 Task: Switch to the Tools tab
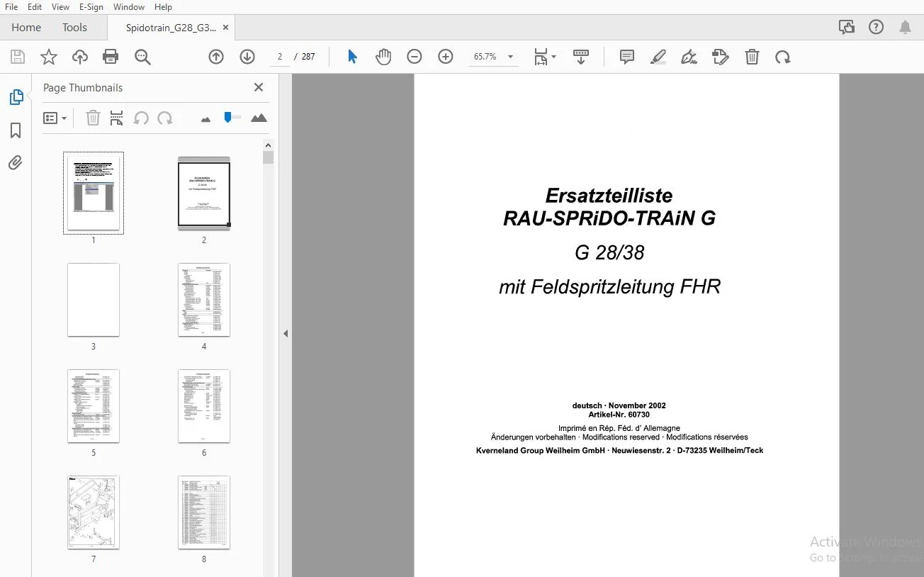point(74,28)
